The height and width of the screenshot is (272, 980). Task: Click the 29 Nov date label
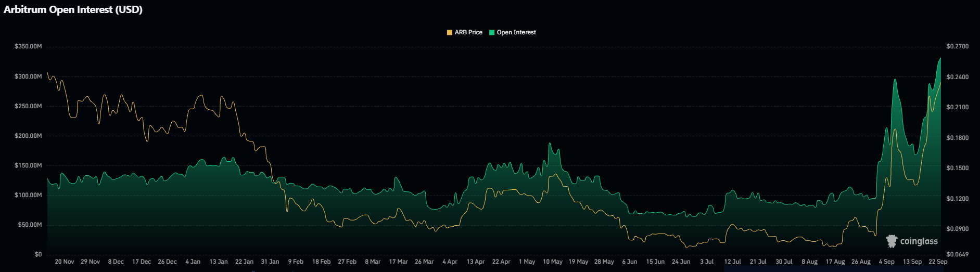click(90, 262)
